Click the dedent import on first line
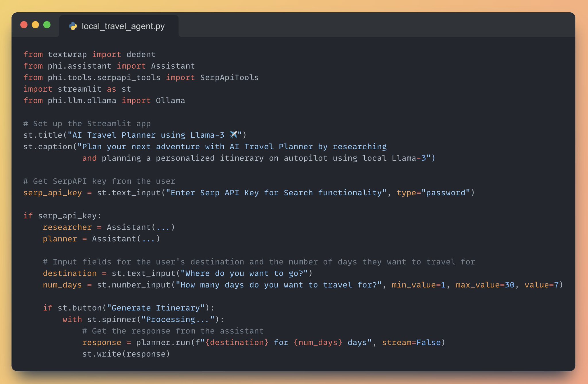The image size is (588, 384). click(141, 55)
